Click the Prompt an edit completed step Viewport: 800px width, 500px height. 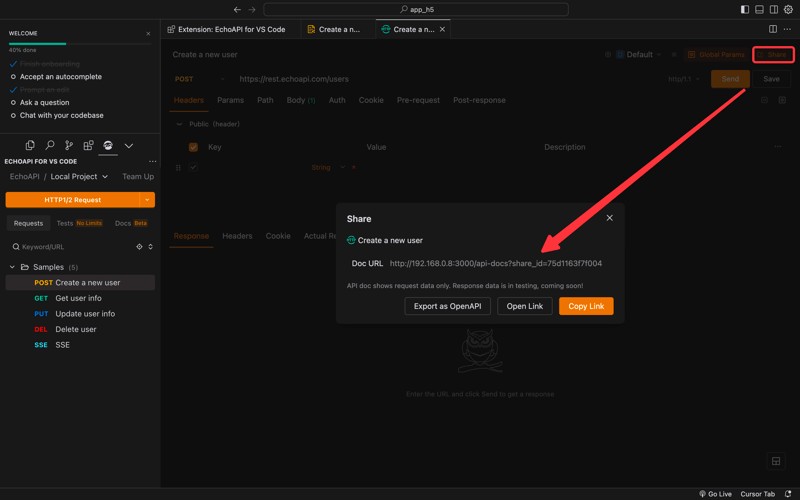coord(44,90)
